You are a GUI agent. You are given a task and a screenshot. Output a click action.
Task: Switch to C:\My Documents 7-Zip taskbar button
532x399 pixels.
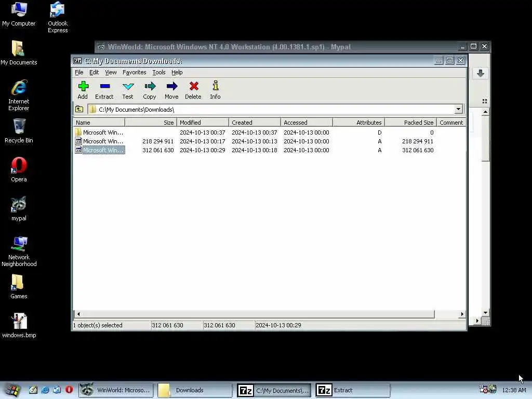pyautogui.click(x=274, y=390)
